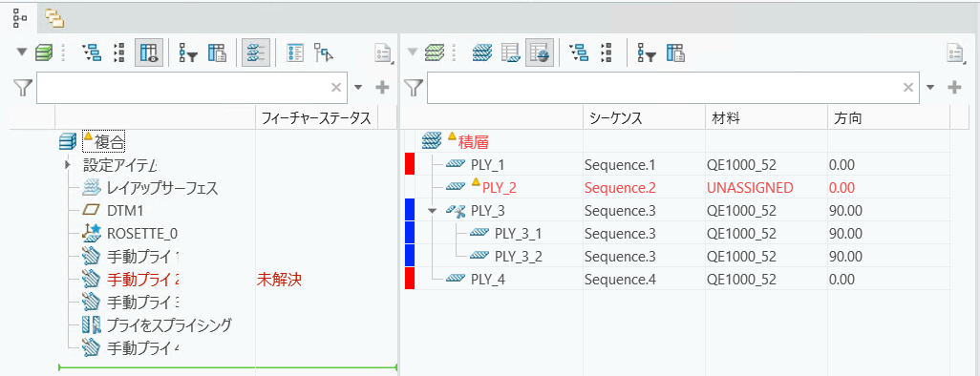This screenshot has height=376, width=980.
Task: Open tree filters in the left panel toolbar
Action: pos(188,53)
